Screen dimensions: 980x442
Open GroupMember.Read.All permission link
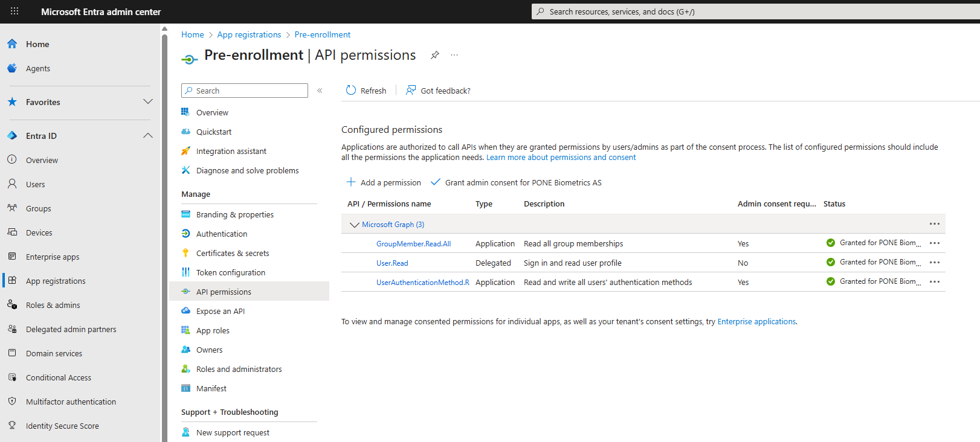(x=413, y=243)
